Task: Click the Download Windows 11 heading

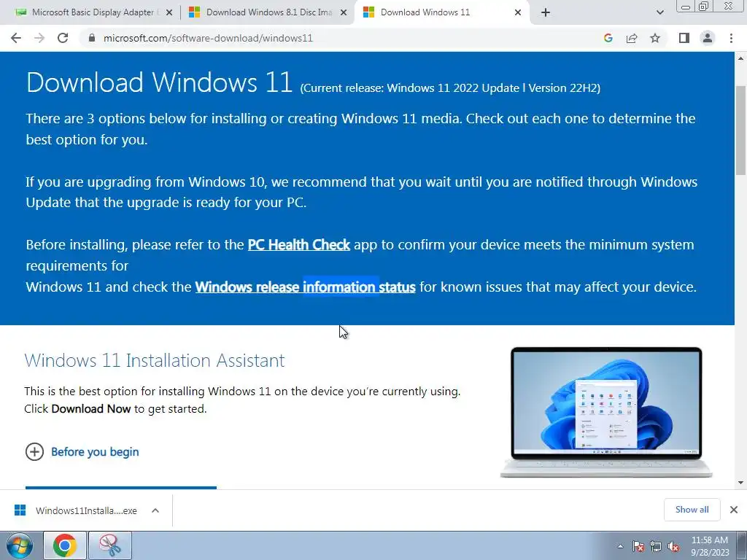Action: click(159, 82)
